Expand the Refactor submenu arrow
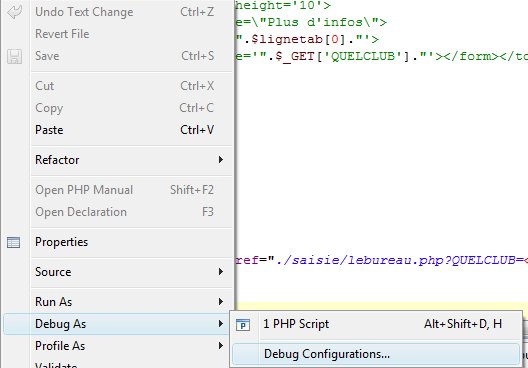The image size is (528, 368). coord(221,160)
